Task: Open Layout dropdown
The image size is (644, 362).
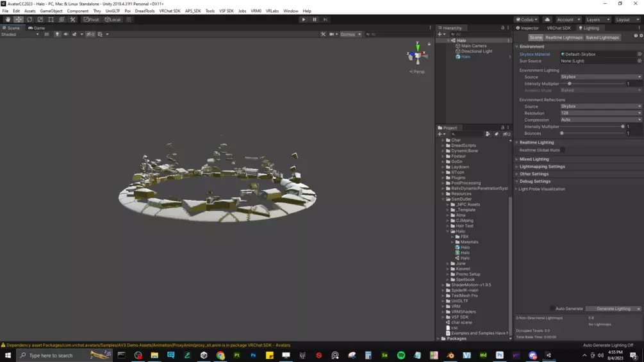Action: point(627,19)
